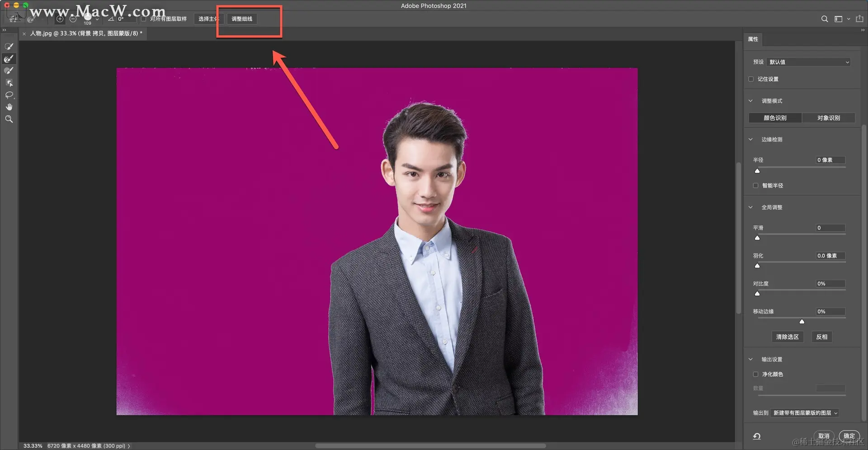Click the workspace layout icon
Viewport: 868px width, 450px height.
click(838, 19)
